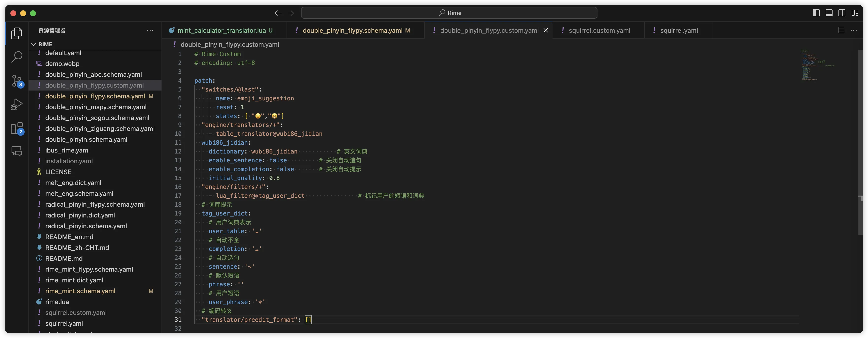The image size is (868, 338).
Task: Open the LICENSE file
Action: pyautogui.click(x=58, y=172)
